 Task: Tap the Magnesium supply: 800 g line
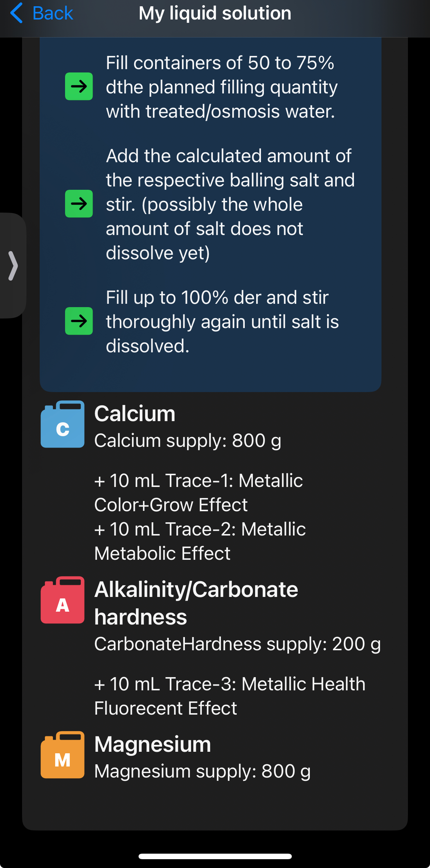(202, 771)
